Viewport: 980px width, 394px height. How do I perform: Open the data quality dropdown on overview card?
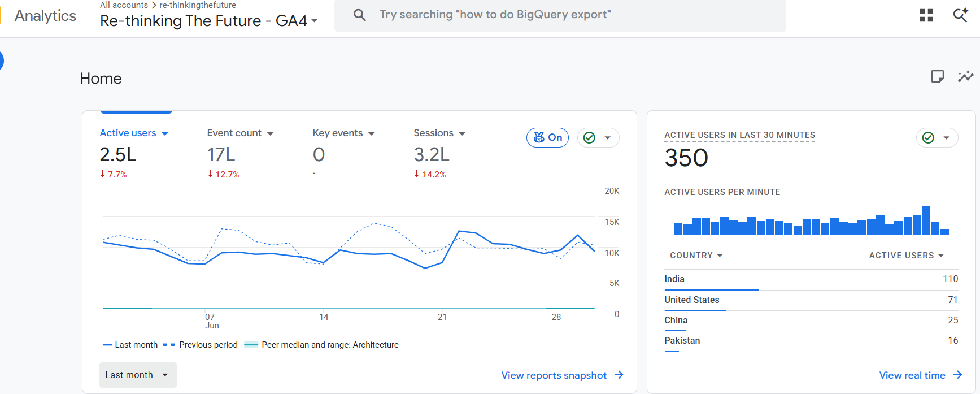(598, 137)
